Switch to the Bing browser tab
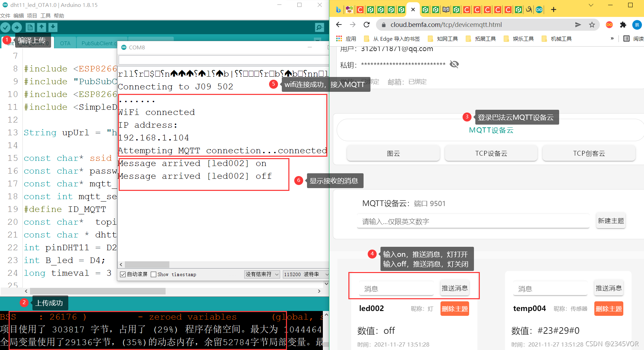644x350 pixels. click(339, 10)
